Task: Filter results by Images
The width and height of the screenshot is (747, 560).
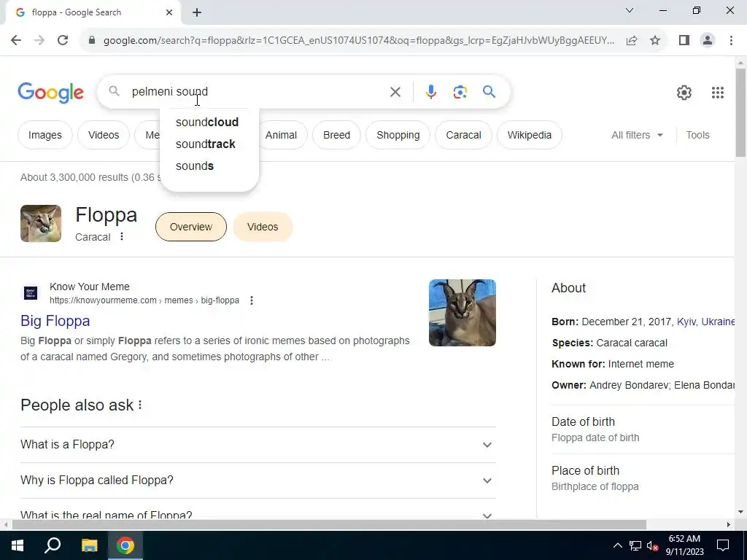Action: tap(44, 135)
